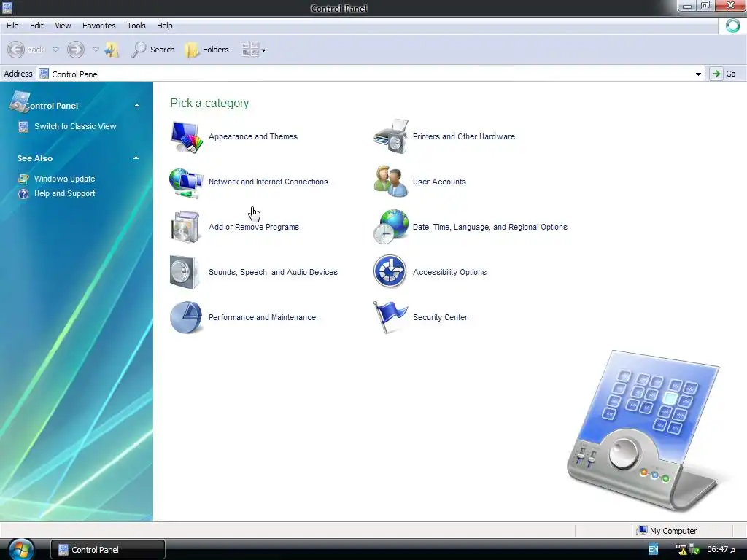Open Network and Internet Connections globe icon
The image size is (747, 560).
(186, 182)
